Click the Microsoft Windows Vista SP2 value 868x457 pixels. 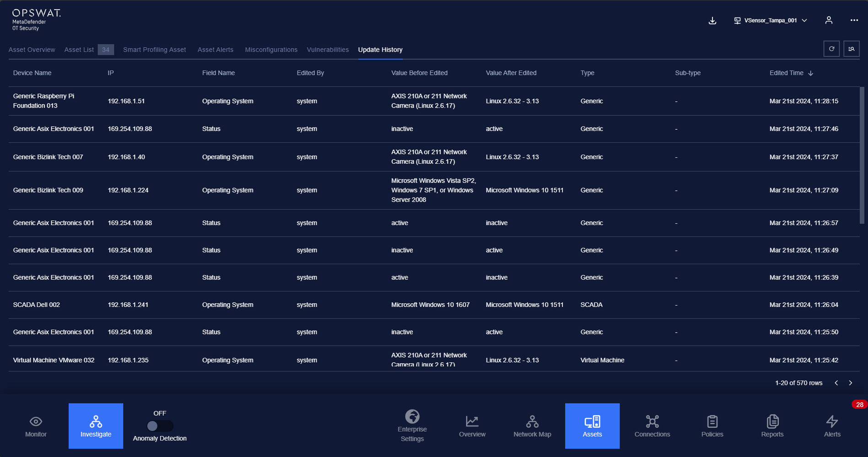click(433, 190)
